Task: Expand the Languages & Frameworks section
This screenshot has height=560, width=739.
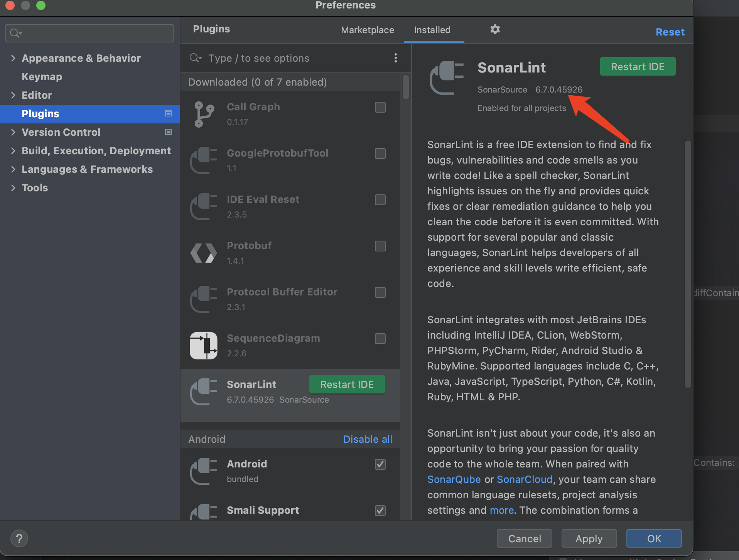Action: tap(13, 169)
